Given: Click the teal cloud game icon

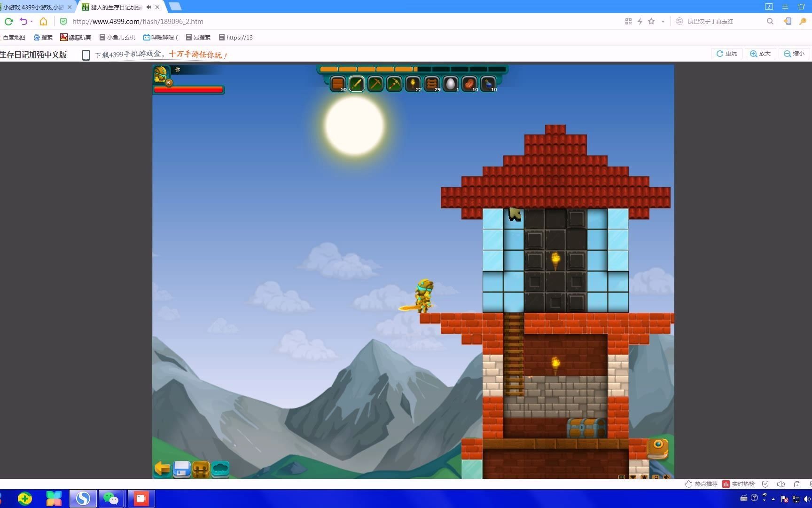Looking at the screenshot, I should (x=220, y=468).
